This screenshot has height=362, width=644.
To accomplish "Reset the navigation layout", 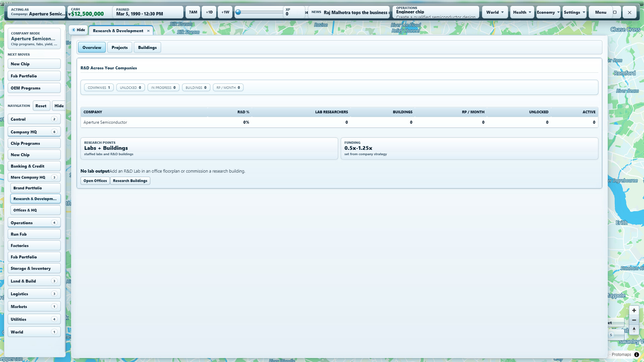I will click(41, 106).
